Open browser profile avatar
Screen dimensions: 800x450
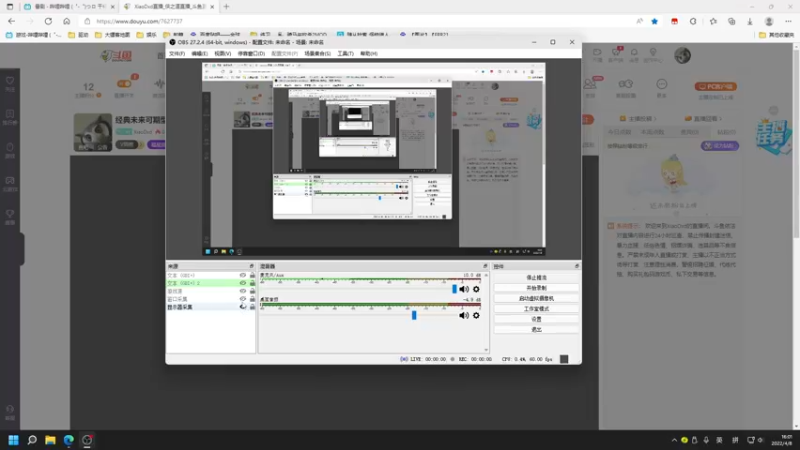769,21
